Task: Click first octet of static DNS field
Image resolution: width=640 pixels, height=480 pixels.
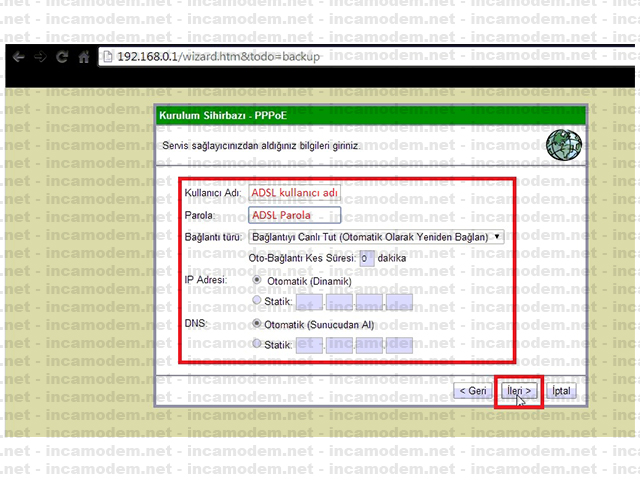Action: (x=309, y=345)
